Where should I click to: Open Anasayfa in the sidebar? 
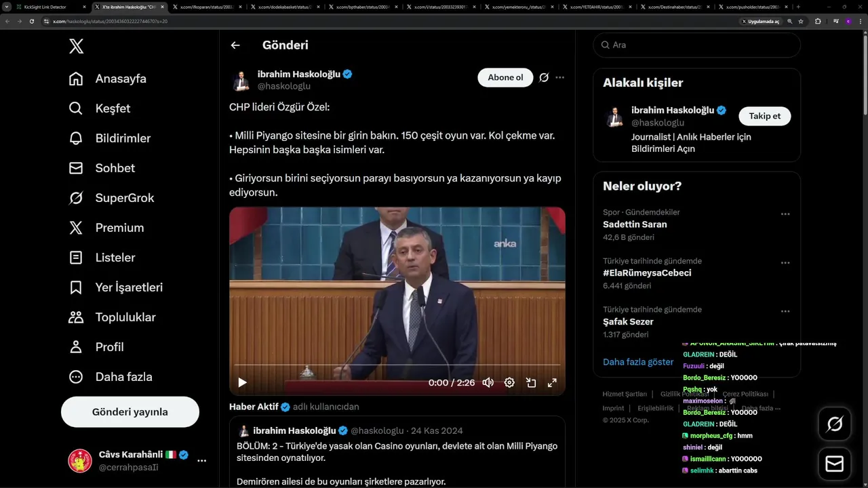pyautogui.click(x=108, y=79)
